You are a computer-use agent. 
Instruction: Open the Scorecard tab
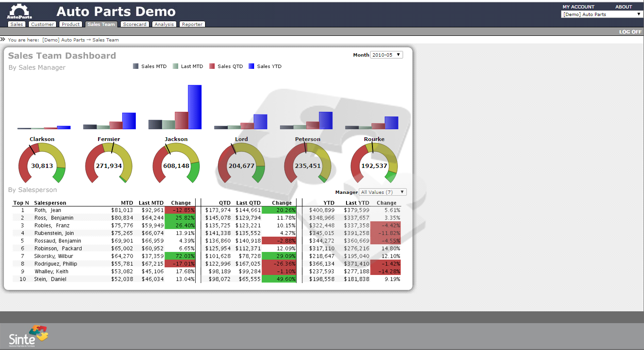coord(135,24)
